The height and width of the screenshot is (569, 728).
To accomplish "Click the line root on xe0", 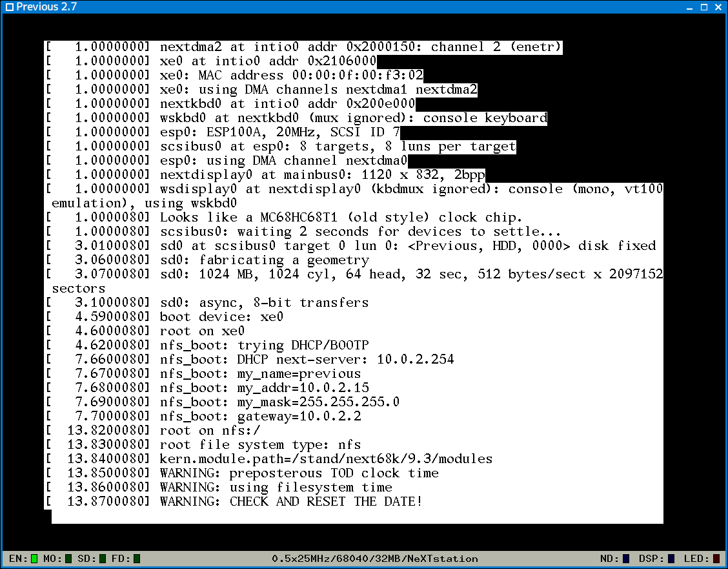I will [145, 331].
